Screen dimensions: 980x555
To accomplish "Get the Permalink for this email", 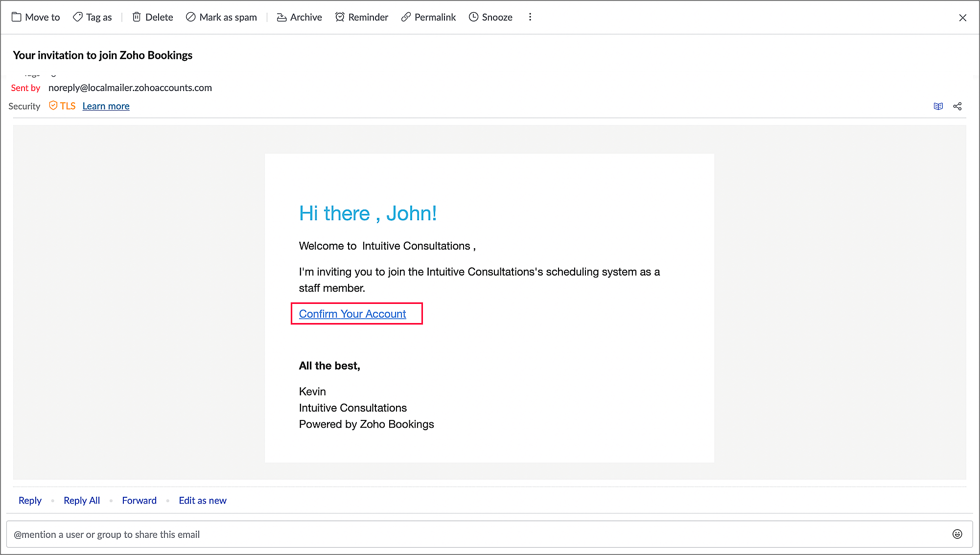I will click(428, 17).
